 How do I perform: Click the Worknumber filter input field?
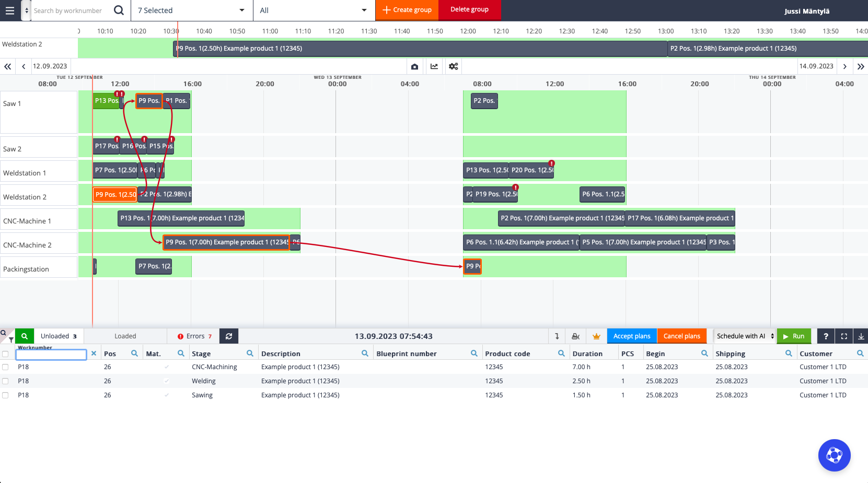point(51,355)
